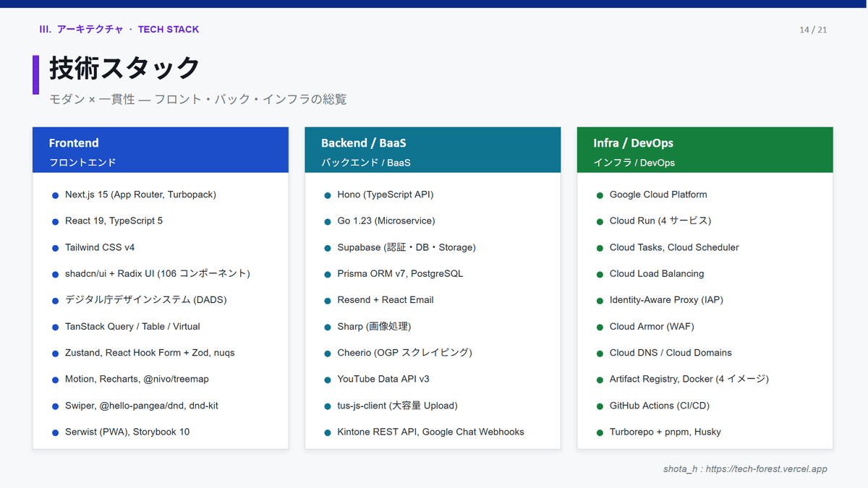
Task: Click the bullet next to Supabase
Action: 328,248
